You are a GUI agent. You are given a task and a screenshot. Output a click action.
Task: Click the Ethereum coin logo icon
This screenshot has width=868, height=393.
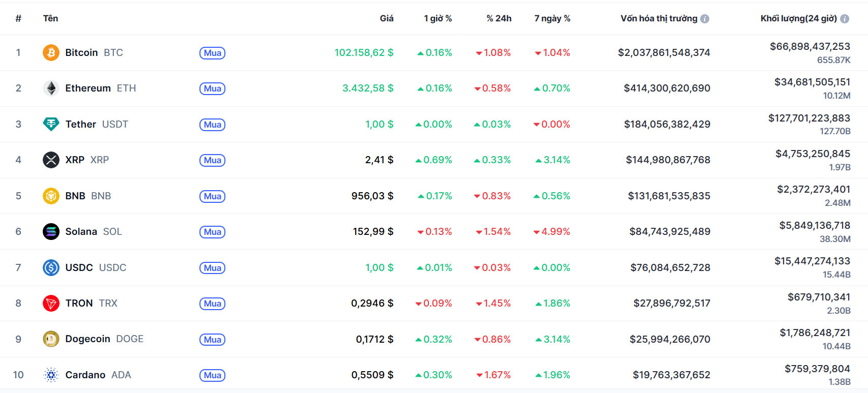coord(51,88)
